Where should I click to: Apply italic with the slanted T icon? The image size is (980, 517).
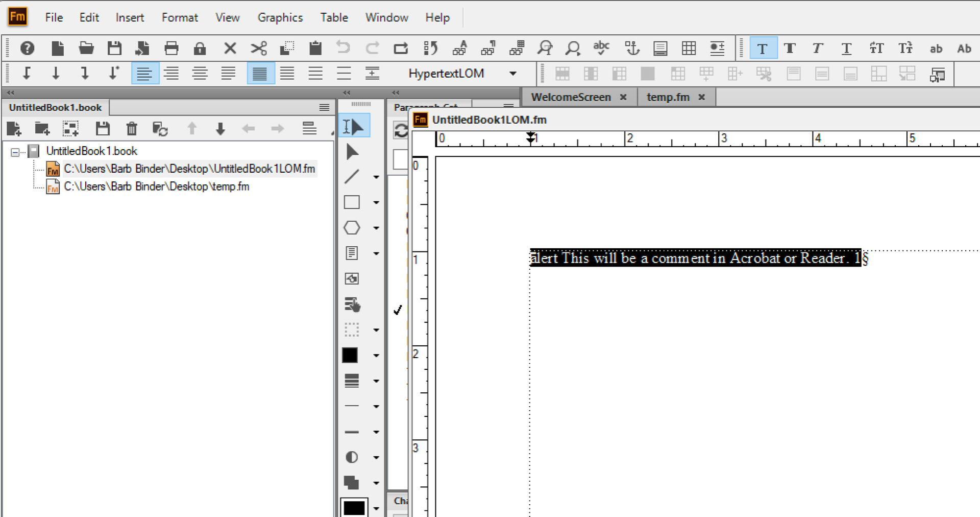[818, 49]
